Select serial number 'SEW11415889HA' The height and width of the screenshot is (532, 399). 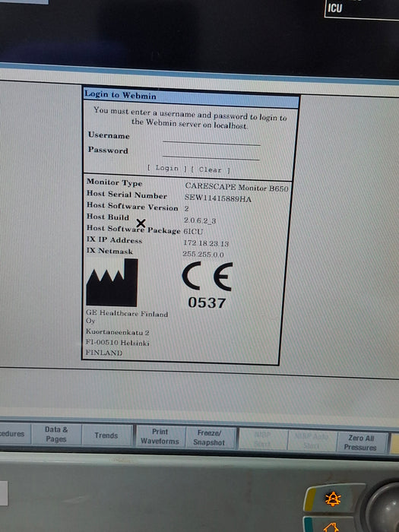click(218, 198)
